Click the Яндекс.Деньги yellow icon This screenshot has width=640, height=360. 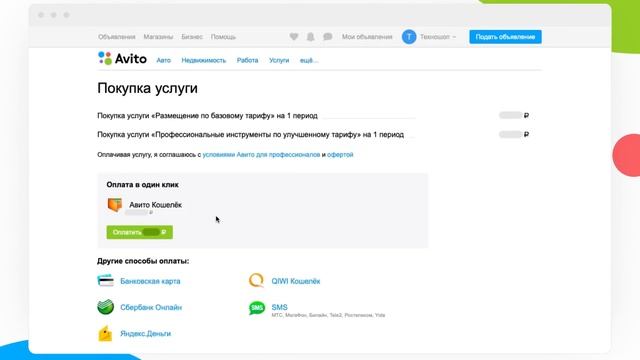(105, 333)
